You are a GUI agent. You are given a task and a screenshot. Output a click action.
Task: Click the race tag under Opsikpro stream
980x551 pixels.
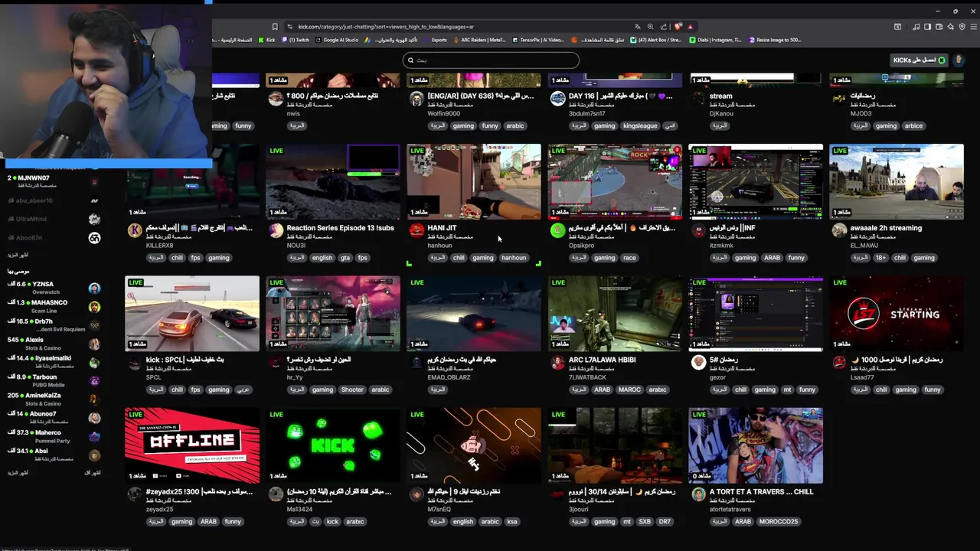(630, 258)
